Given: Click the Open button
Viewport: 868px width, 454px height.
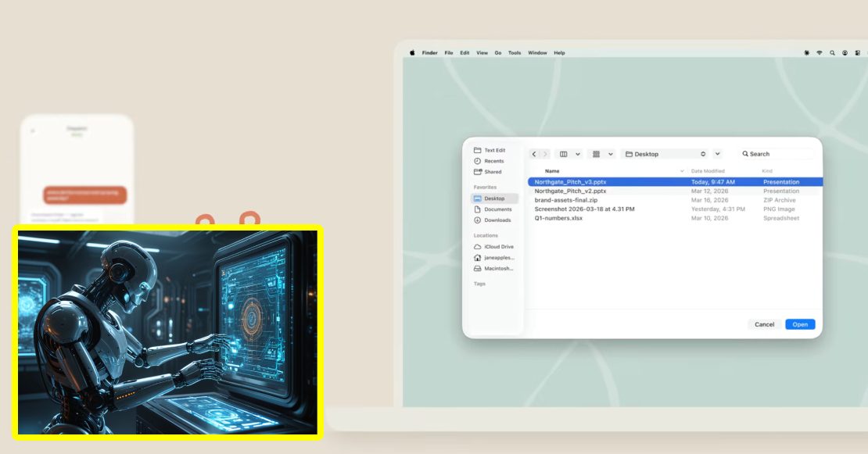Looking at the screenshot, I should pos(799,324).
